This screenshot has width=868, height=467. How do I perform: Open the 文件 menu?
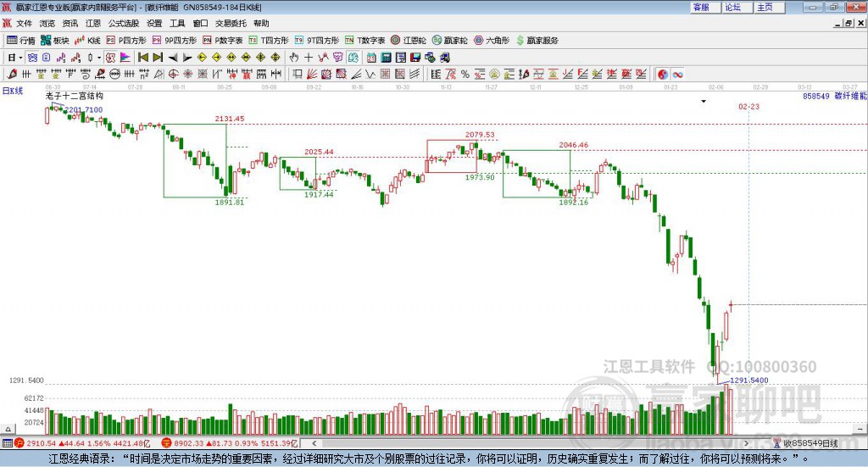(24, 23)
